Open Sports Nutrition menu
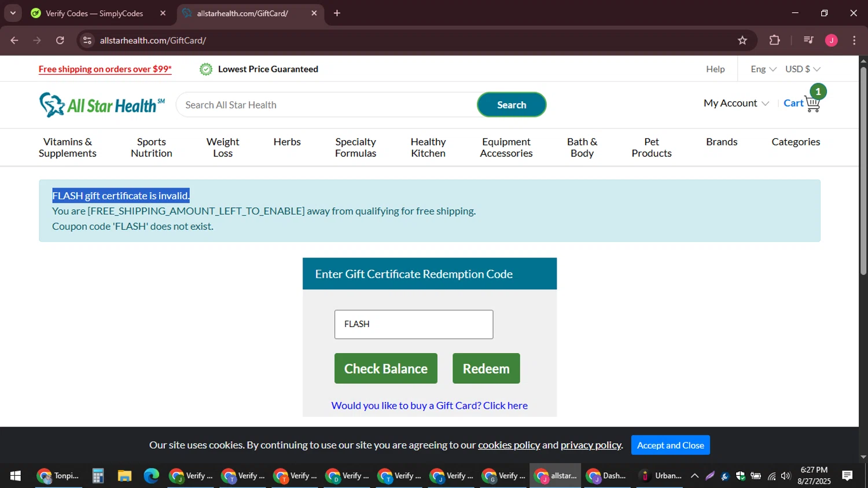 click(152, 148)
